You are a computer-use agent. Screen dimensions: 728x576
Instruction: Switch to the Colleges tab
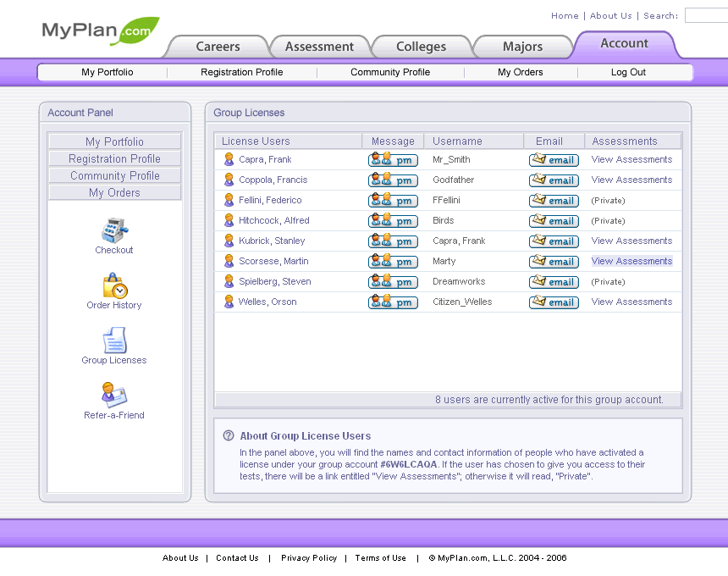pyautogui.click(x=421, y=47)
